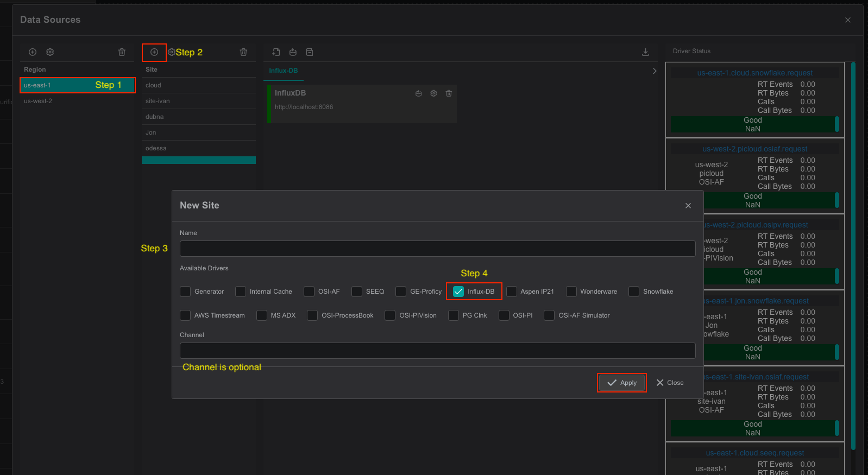Click the http://localhost:8086 address text
This screenshot has height=475, width=868.
point(304,107)
